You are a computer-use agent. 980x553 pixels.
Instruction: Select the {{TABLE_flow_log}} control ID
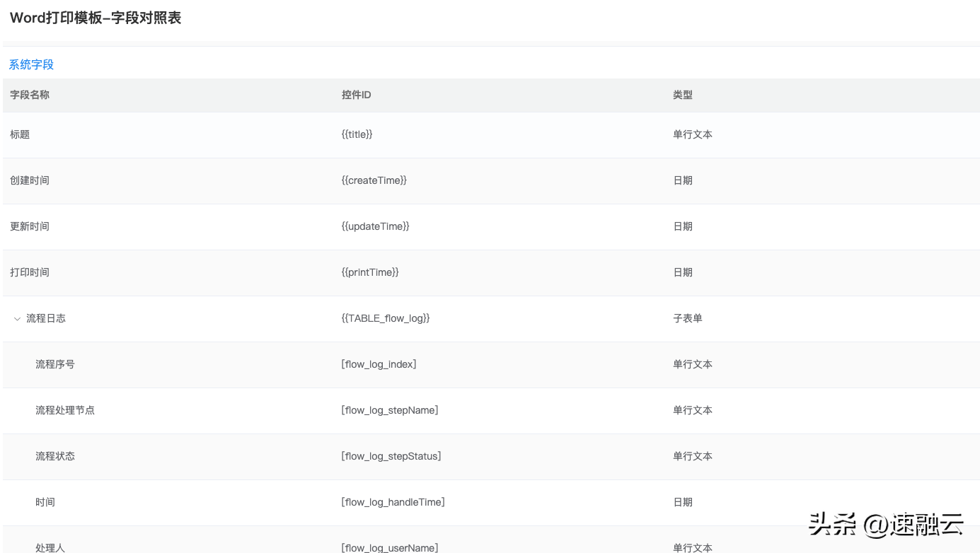coord(386,318)
